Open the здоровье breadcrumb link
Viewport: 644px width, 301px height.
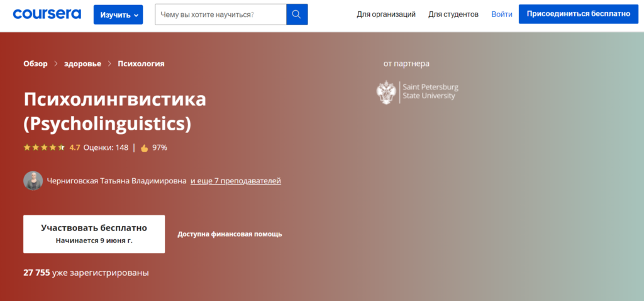83,64
